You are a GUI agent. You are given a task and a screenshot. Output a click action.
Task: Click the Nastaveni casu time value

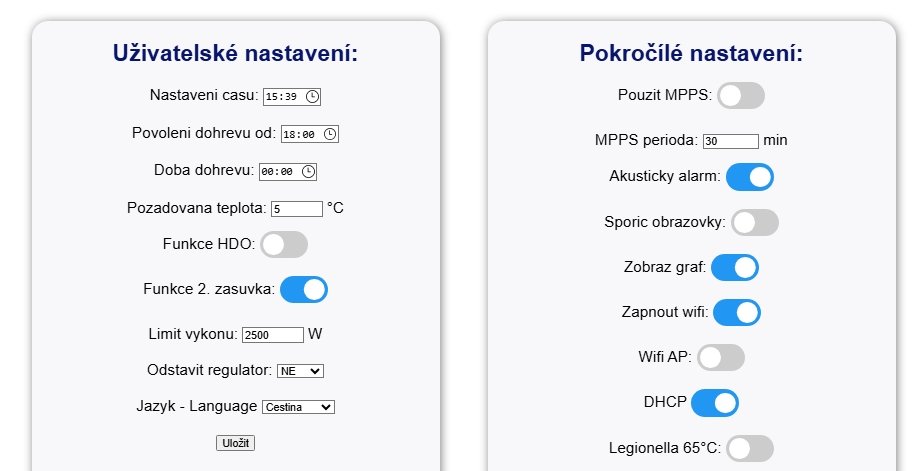click(281, 97)
